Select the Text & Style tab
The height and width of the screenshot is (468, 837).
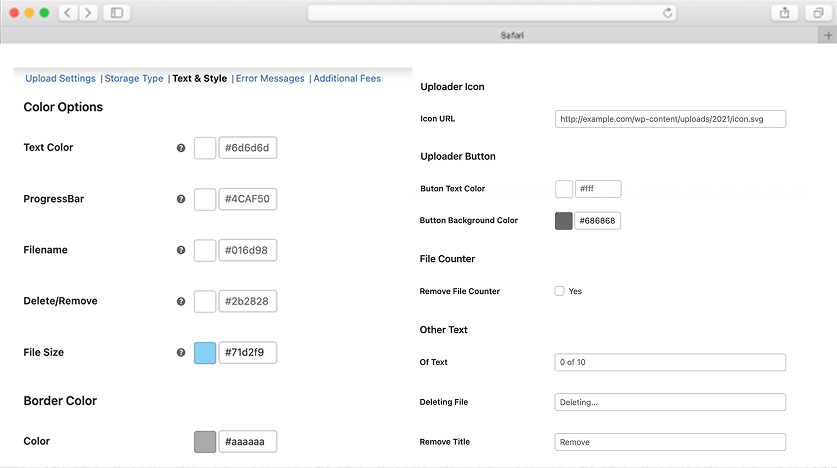click(x=200, y=78)
